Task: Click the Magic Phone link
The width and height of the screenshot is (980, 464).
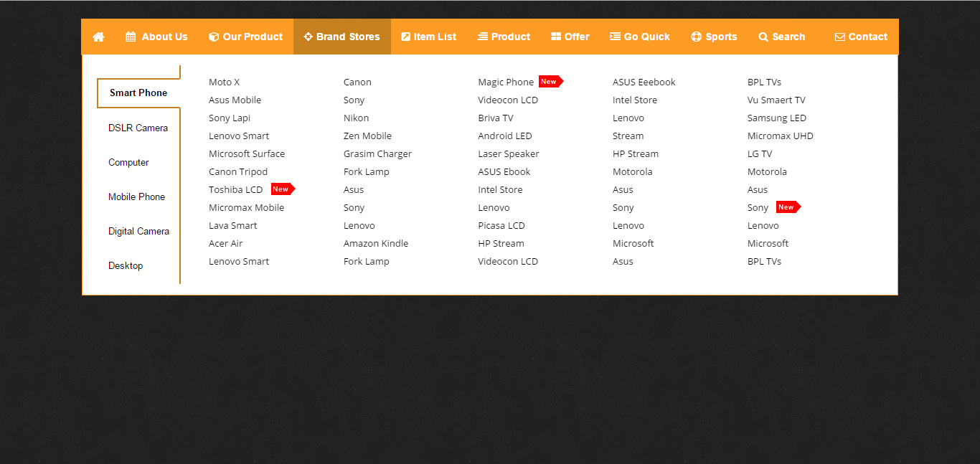Action: coord(507,82)
